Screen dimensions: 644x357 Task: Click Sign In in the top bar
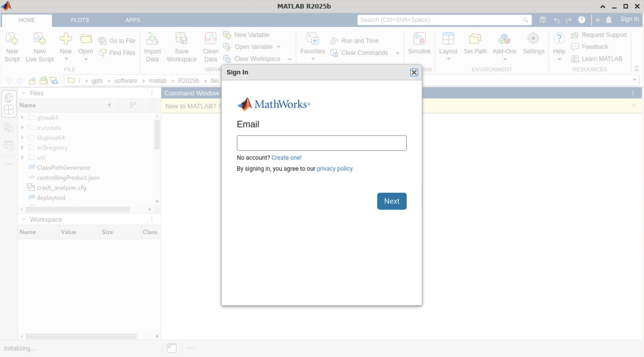[629, 19]
